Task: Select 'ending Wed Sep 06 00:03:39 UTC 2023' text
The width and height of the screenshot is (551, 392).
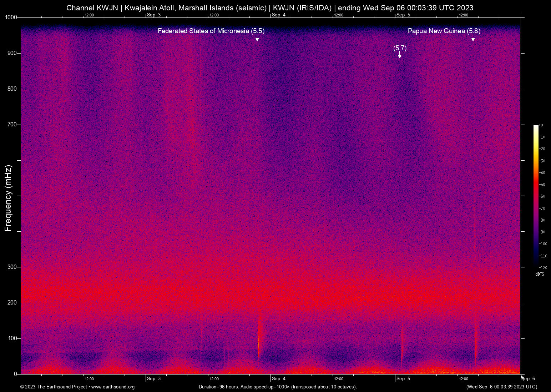Action: (x=406, y=8)
